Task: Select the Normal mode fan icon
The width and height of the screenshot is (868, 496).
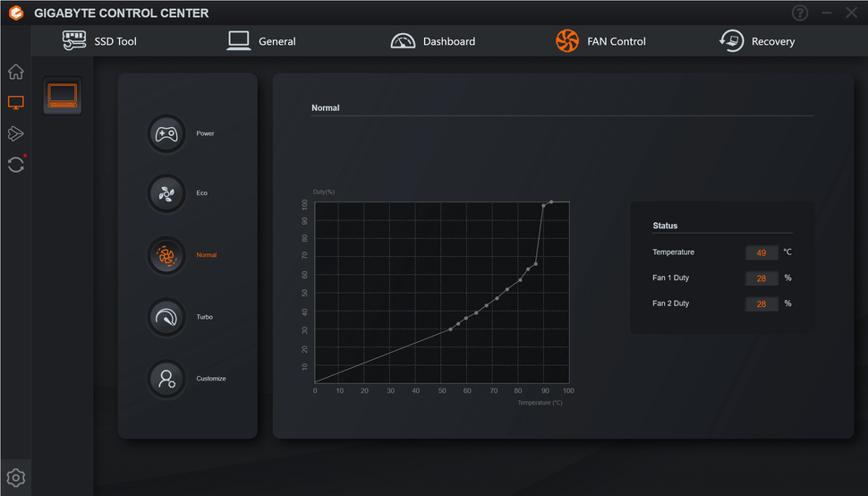Action: click(166, 255)
